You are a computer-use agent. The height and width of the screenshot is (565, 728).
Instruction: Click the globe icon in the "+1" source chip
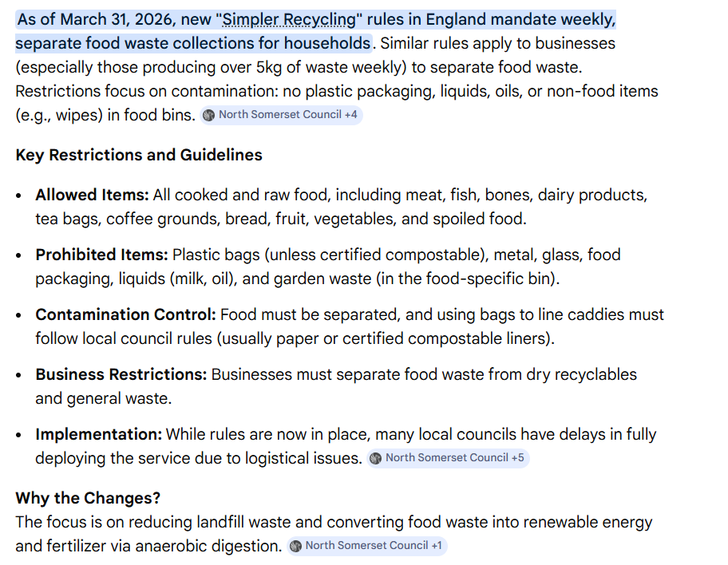click(x=296, y=546)
